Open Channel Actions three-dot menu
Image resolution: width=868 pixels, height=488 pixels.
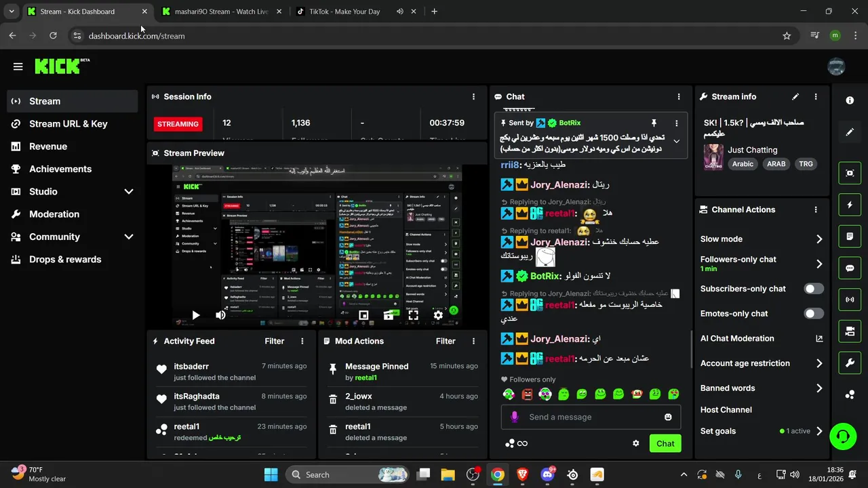coord(816,210)
